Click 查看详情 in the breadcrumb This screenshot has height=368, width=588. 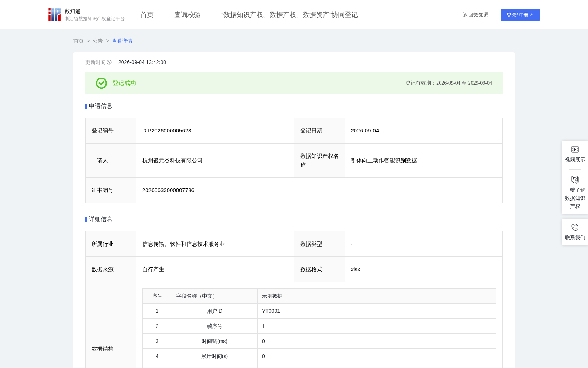point(122,41)
